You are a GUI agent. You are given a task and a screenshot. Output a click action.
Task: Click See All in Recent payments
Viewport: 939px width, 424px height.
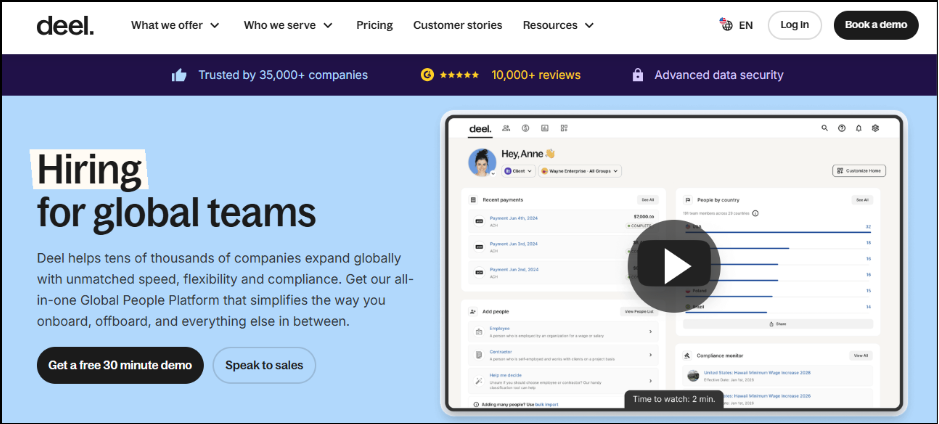click(647, 200)
